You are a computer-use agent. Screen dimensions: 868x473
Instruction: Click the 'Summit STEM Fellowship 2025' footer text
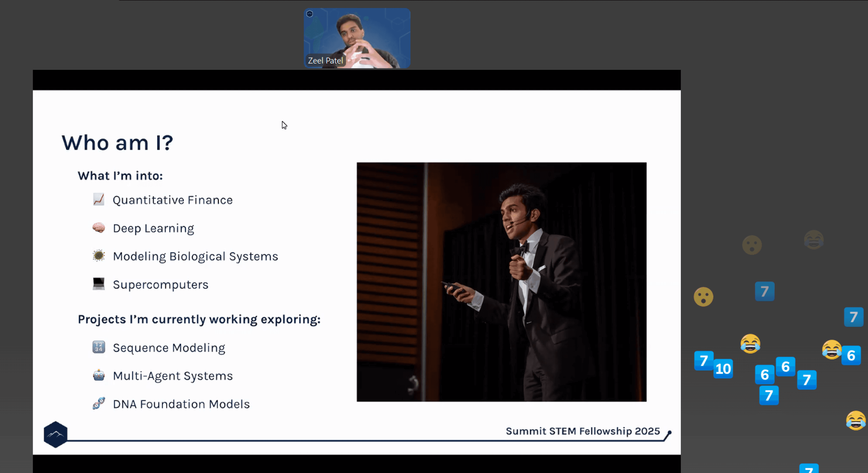(583, 431)
